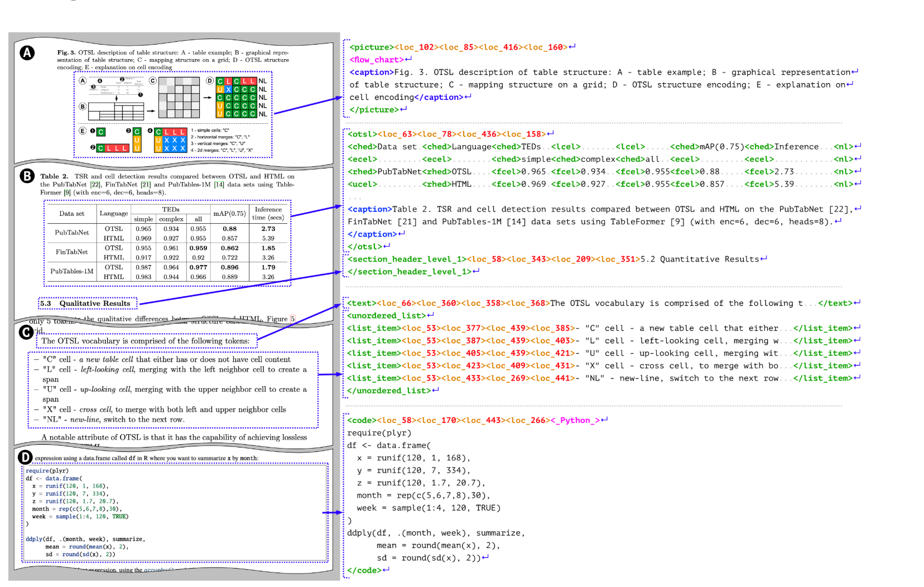Click the 0.917 value in the FinTabNet HTML row
The image size is (924, 587).
tap(143, 258)
